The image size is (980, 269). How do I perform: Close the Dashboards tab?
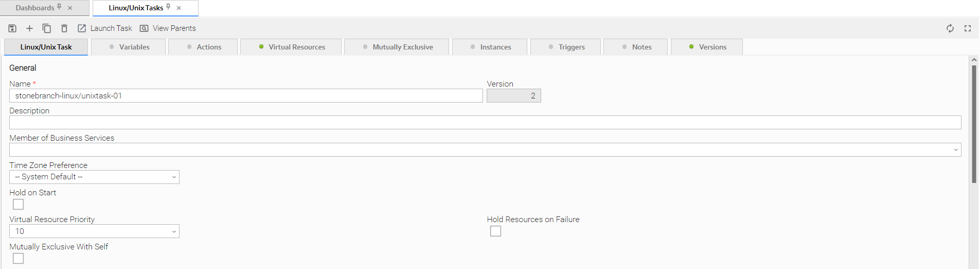(x=70, y=8)
